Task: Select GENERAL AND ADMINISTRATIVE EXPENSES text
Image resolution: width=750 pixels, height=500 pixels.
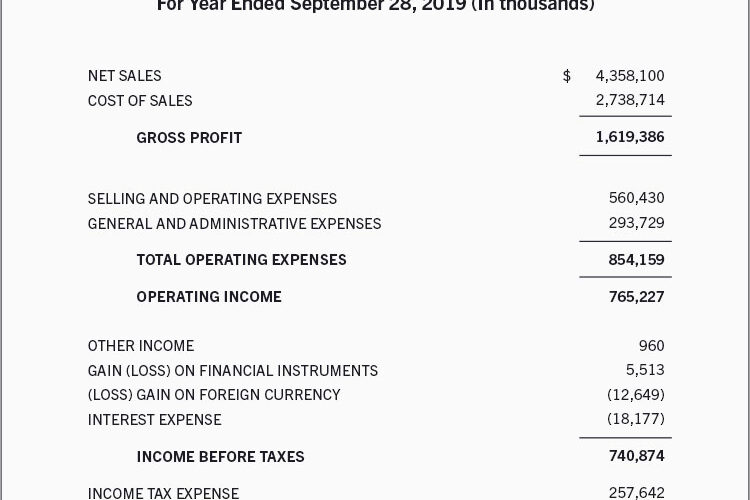Action: click(x=234, y=224)
